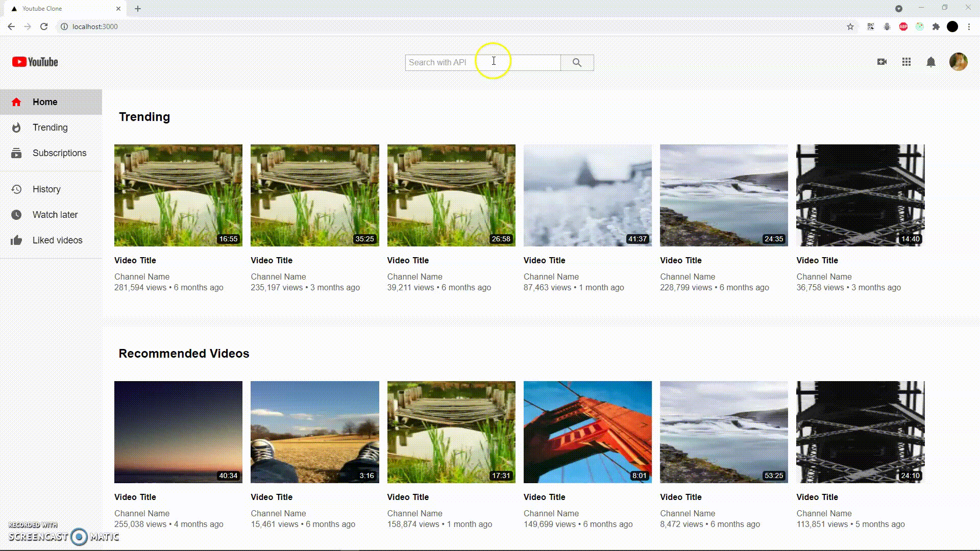
Task: Bookmark this page with the star
Action: coord(850,27)
